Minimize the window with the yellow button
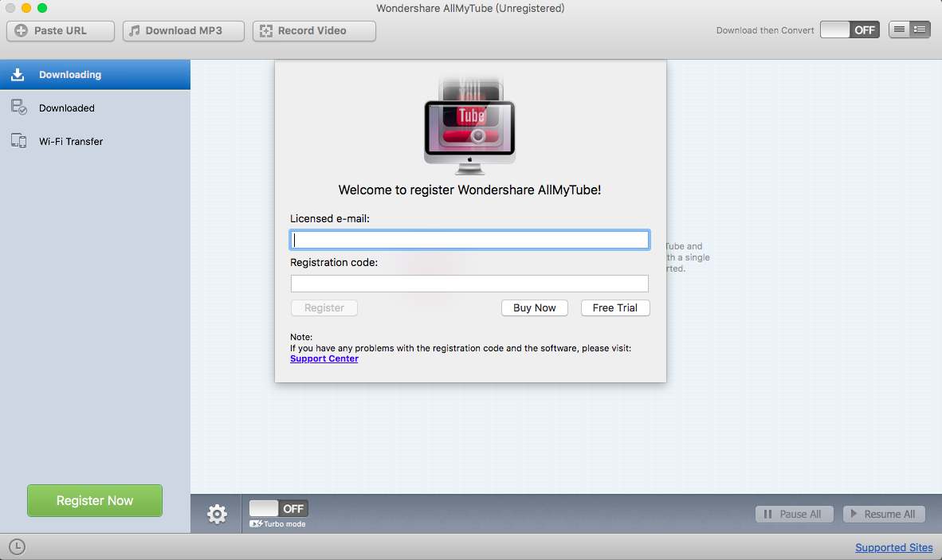Screen dimensions: 942x560 pos(26,8)
